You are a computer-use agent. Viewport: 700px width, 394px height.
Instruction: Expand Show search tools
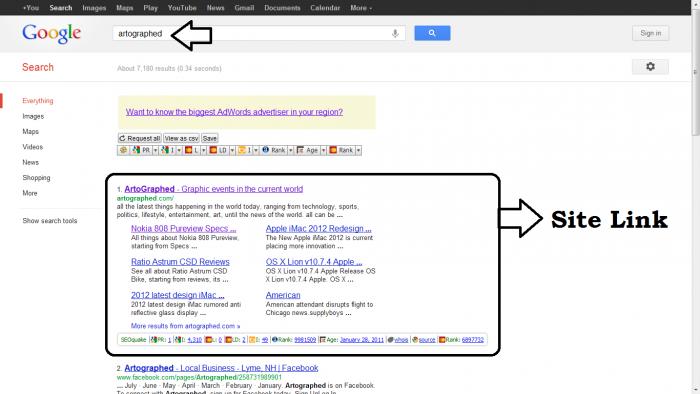[x=50, y=221]
